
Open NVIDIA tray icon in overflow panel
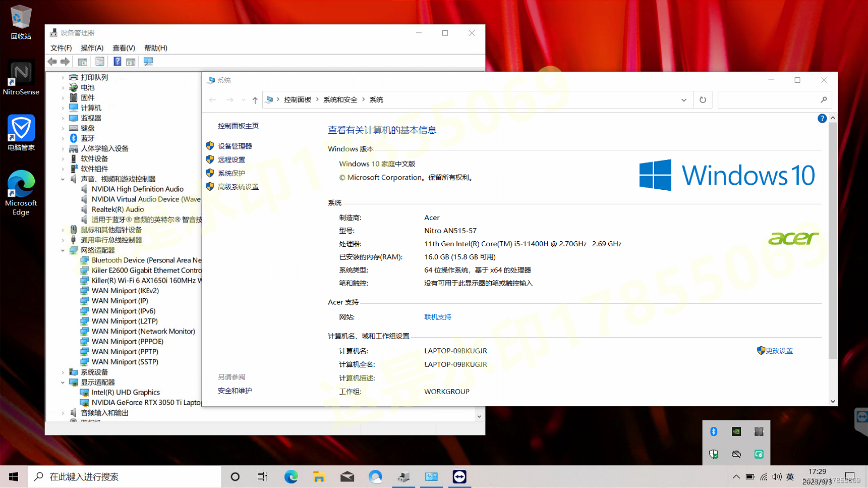[736, 431]
